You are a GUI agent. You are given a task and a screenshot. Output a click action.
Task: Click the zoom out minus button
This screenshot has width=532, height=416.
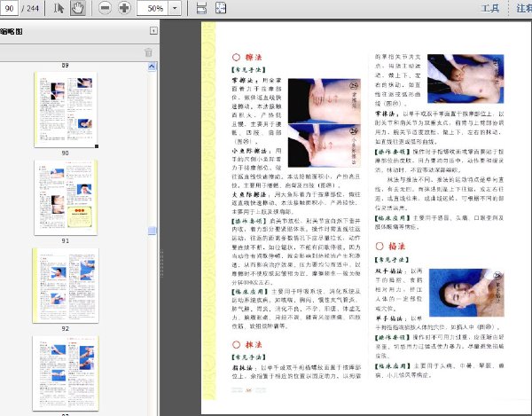pyautogui.click(x=105, y=8)
